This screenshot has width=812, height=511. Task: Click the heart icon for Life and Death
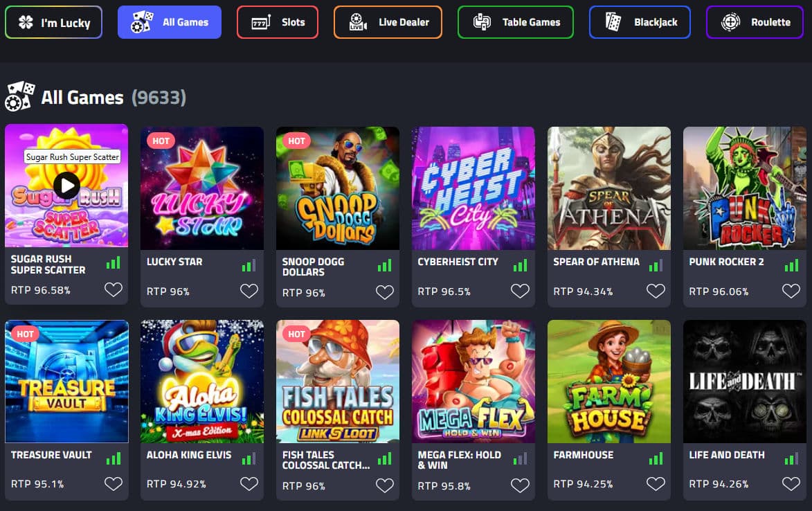[x=791, y=484]
